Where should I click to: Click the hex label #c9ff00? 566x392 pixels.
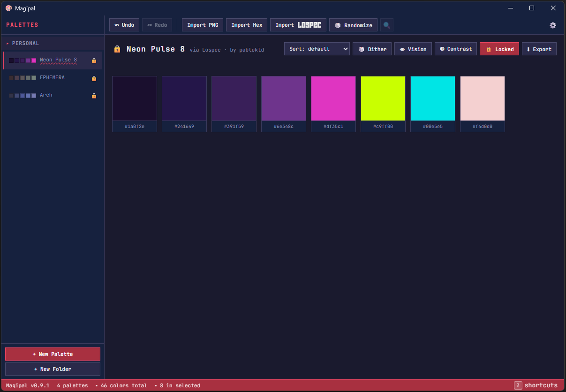[383, 127]
